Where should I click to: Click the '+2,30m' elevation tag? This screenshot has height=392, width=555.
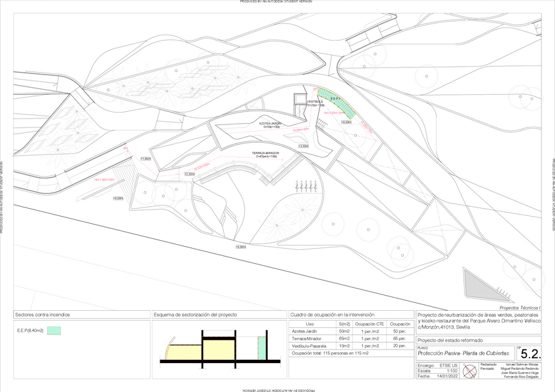coord(190,174)
